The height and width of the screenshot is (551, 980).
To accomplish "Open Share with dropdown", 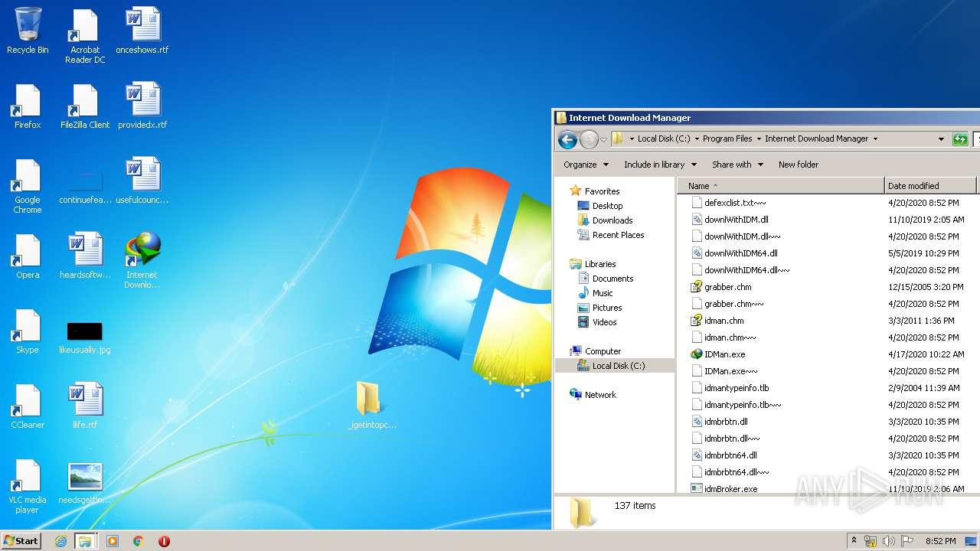I will (737, 165).
